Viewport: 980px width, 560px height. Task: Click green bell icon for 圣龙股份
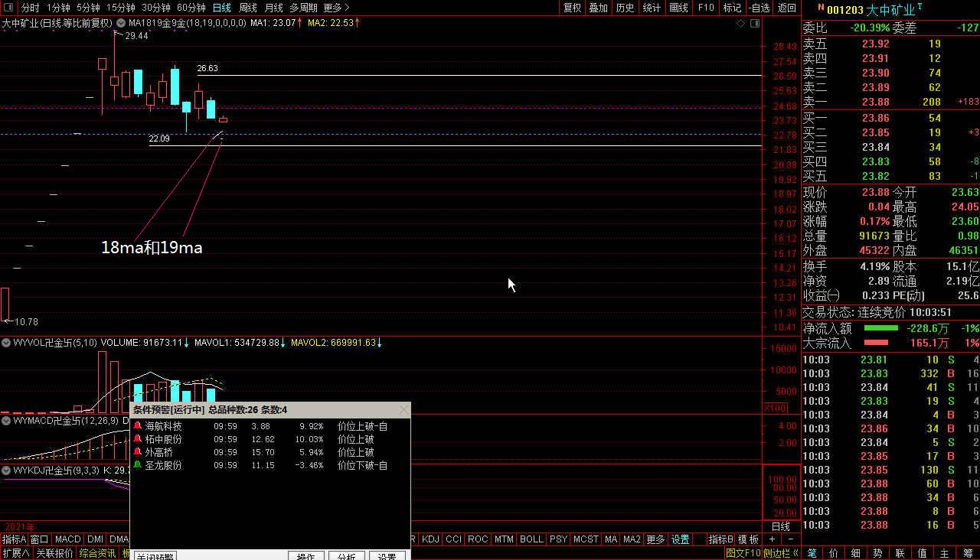point(138,465)
